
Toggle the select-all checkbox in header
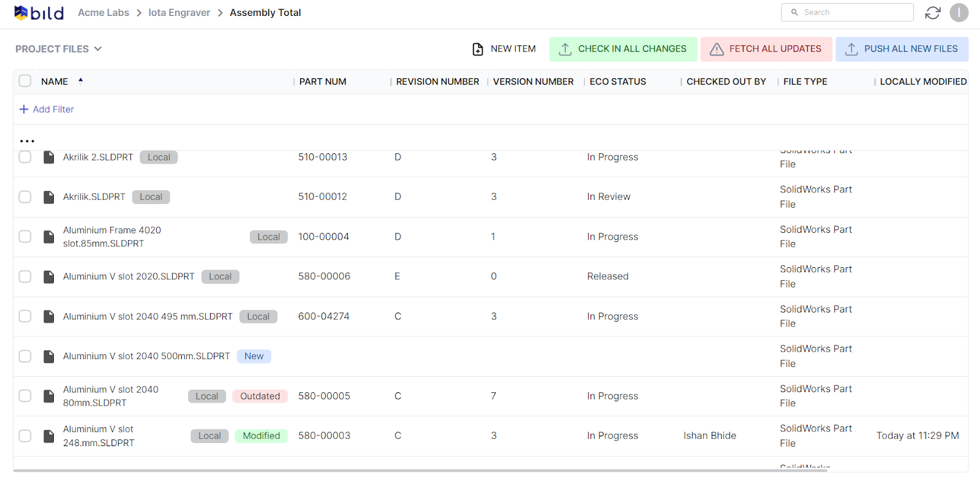point(25,81)
